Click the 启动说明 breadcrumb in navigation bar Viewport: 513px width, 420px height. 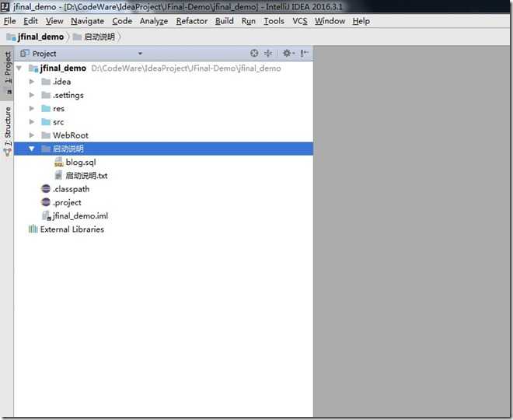94,37
